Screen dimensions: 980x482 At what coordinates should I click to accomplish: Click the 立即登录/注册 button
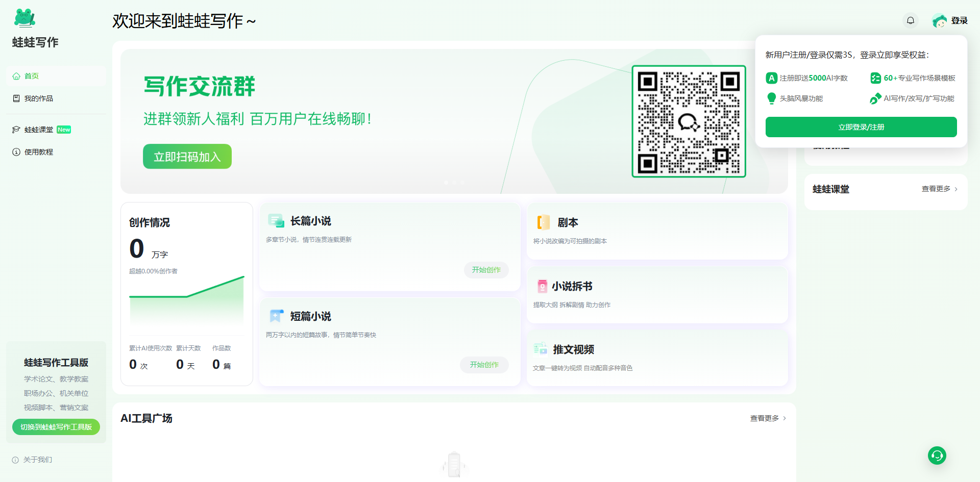861,126
